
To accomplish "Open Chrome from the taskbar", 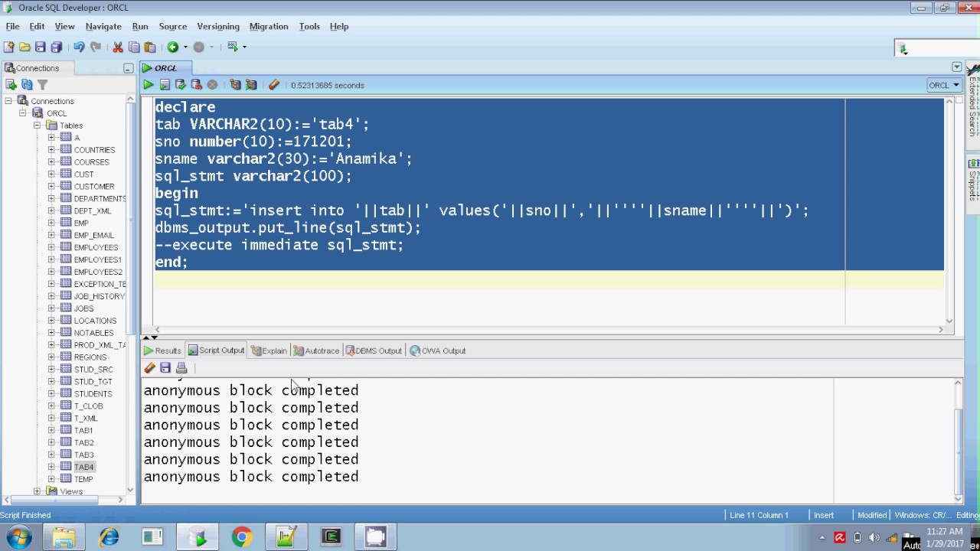I will point(242,537).
